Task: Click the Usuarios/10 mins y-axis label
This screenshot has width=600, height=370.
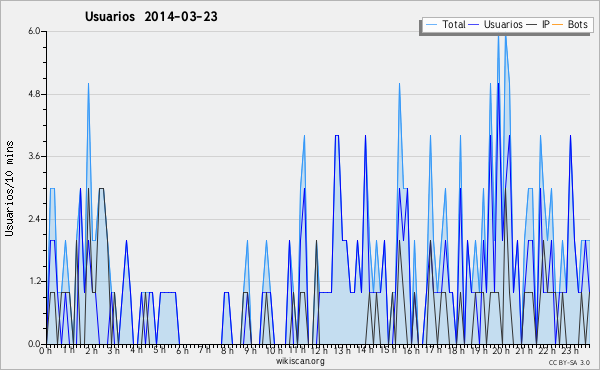Action: coord(9,188)
